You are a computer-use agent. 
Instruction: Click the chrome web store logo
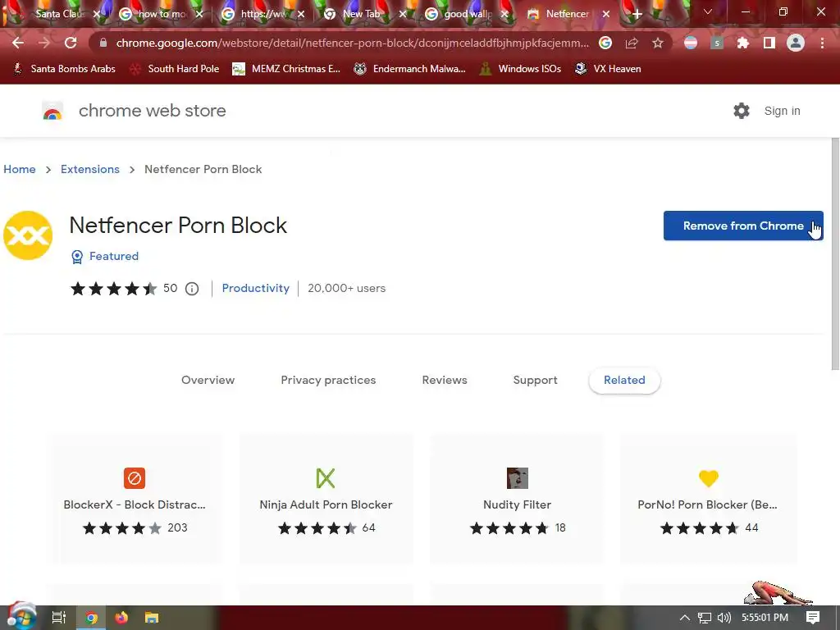(x=52, y=111)
